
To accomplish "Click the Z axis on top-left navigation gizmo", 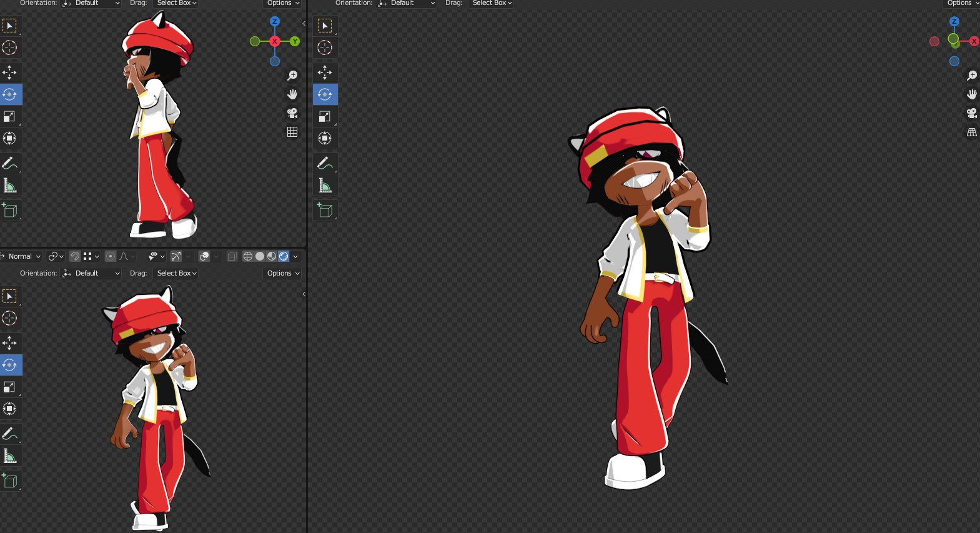I will [275, 21].
